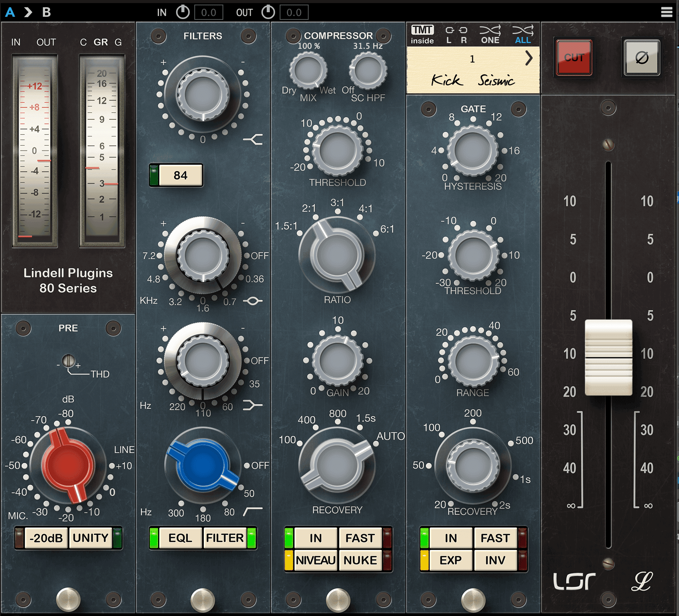This screenshot has height=616, width=679.
Task: Click the THD trim screw
Action: pos(69,361)
